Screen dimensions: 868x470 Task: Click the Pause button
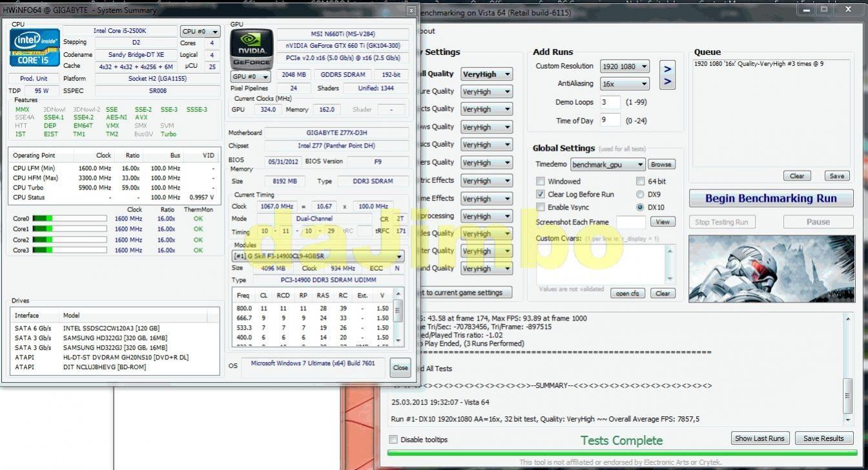[818, 222]
